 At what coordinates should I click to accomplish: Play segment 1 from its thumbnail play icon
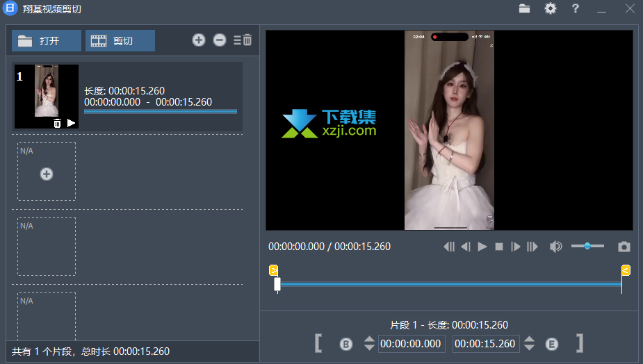point(71,123)
